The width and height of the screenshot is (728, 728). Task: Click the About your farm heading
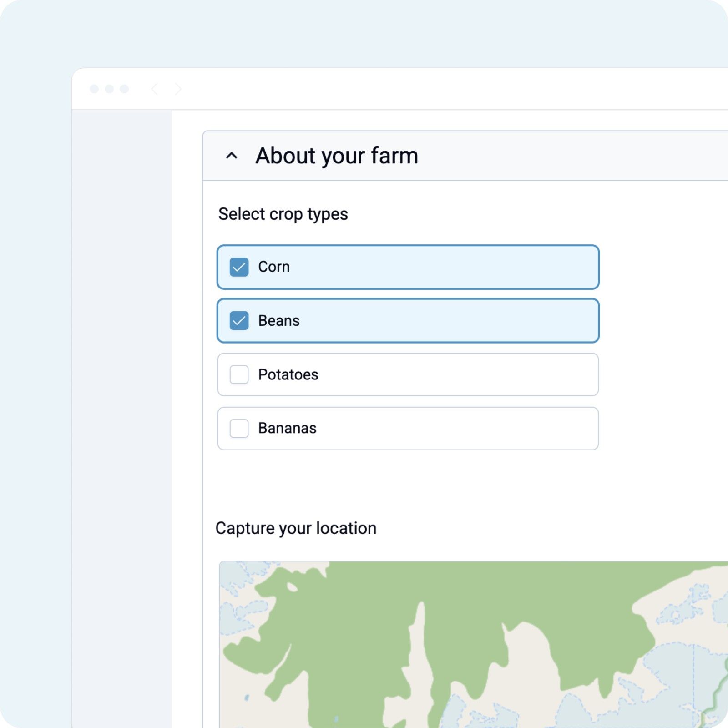point(336,156)
